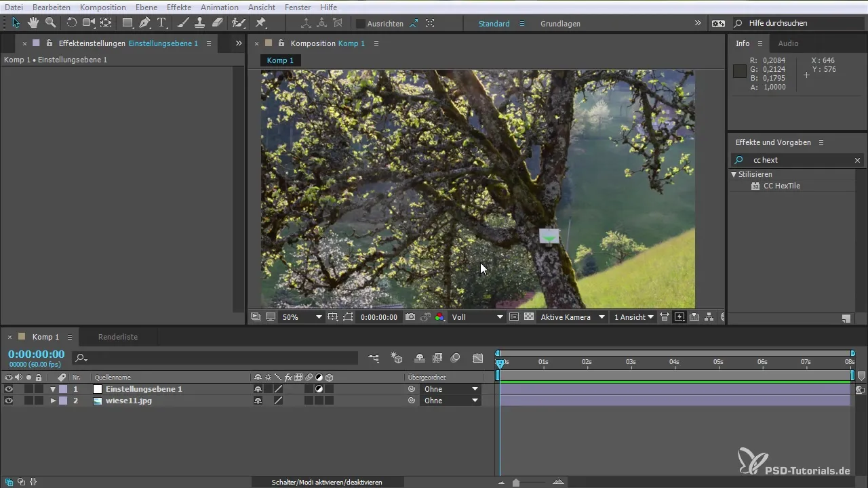Open the grid and guide options icon
This screenshot has width=868, height=488.
pos(333,317)
